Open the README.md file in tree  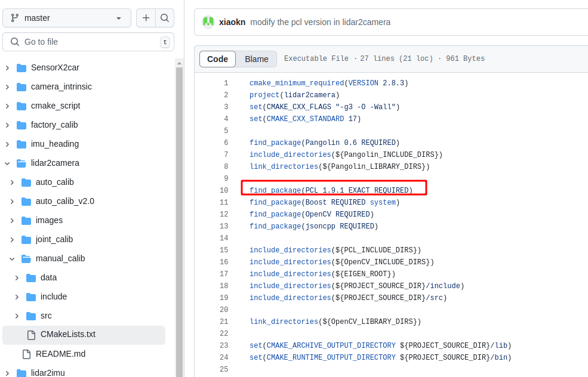click(x=60, y=354)
